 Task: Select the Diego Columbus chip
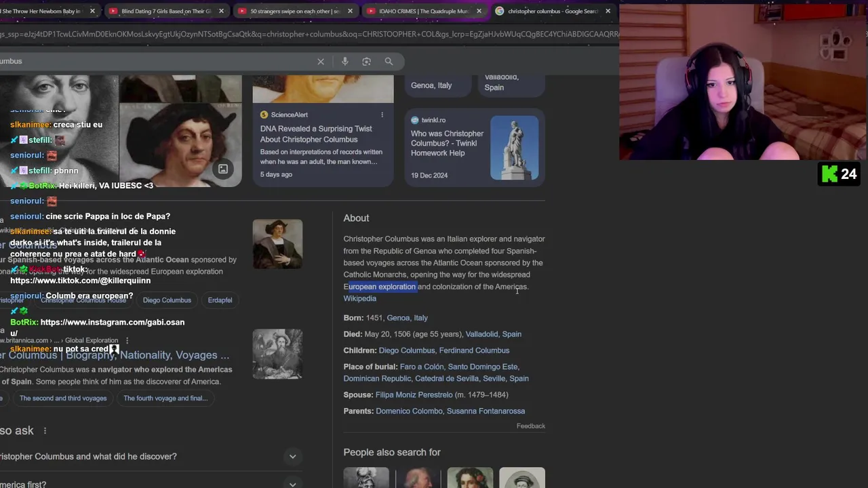click(167, 300)
